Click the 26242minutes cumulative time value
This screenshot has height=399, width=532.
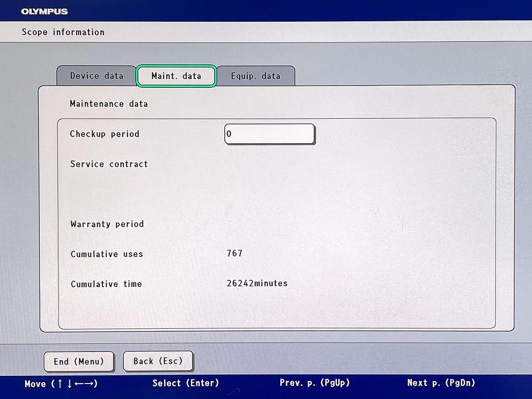coord(257,283)
